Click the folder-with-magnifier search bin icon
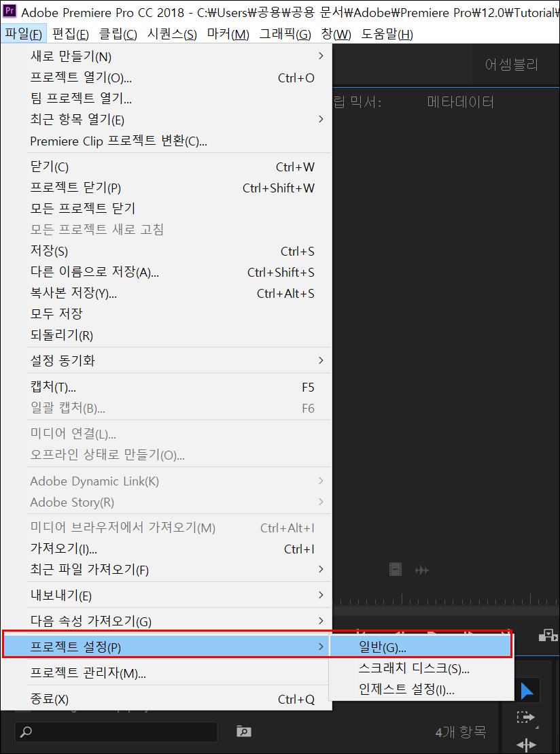The width and height of the screenshot is (560, 754). point(244,732)
